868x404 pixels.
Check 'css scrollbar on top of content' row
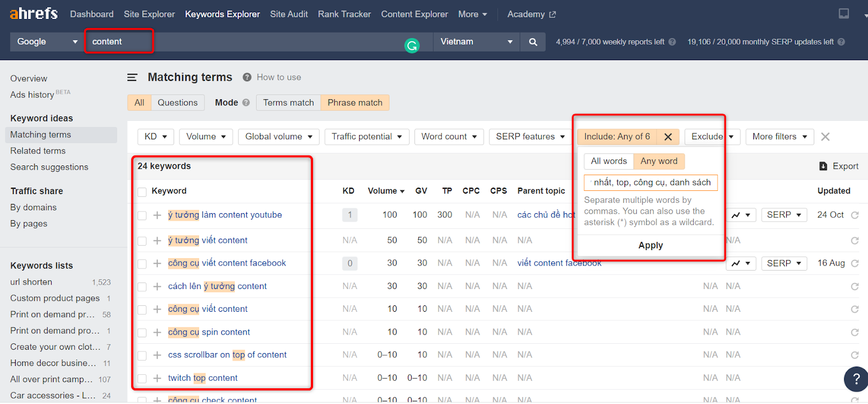tap(142, 356)
